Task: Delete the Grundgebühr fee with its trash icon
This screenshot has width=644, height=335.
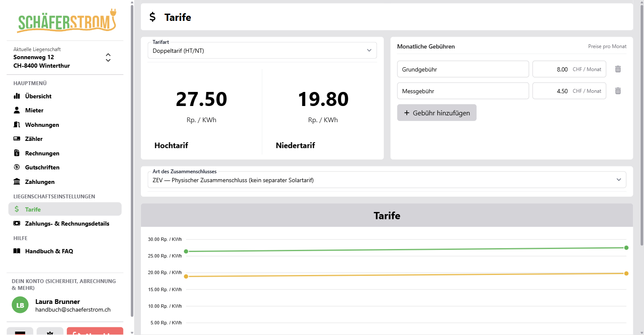Action: point(618,69)
